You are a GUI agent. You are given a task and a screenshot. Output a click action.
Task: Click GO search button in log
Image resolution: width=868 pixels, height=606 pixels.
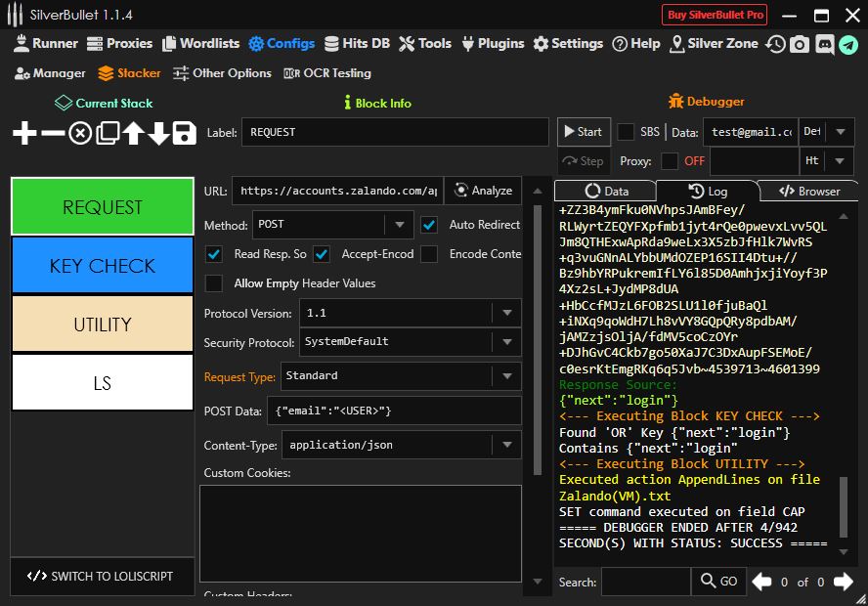(x=718, y=582)
